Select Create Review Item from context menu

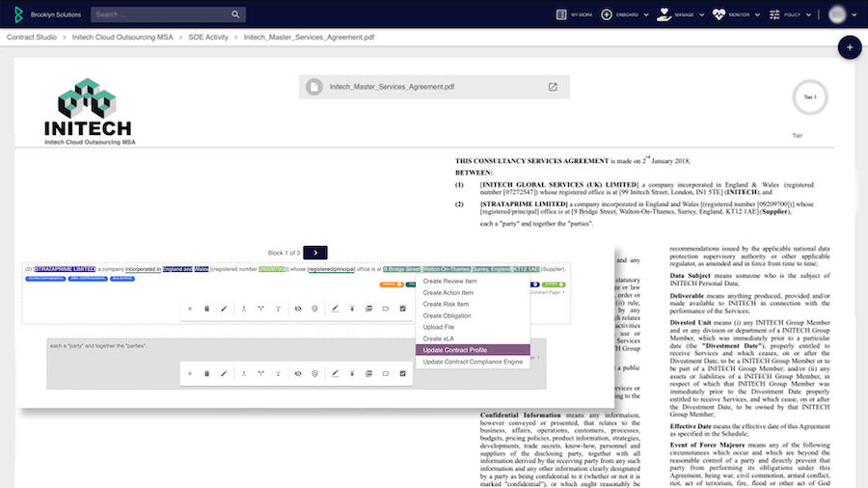coord(473,281)
